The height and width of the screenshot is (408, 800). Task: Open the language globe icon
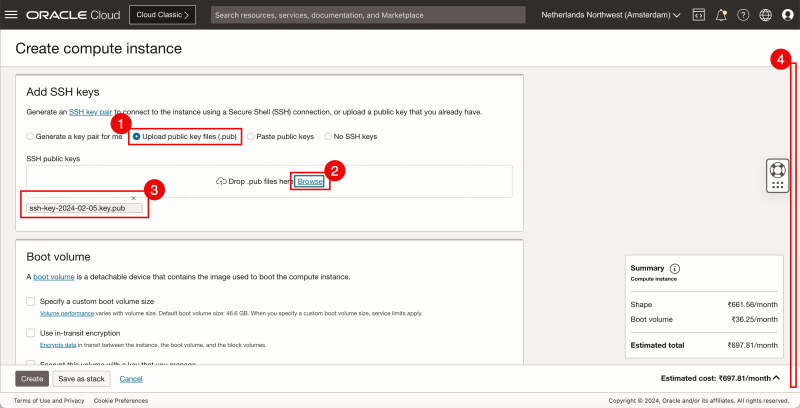765,15
